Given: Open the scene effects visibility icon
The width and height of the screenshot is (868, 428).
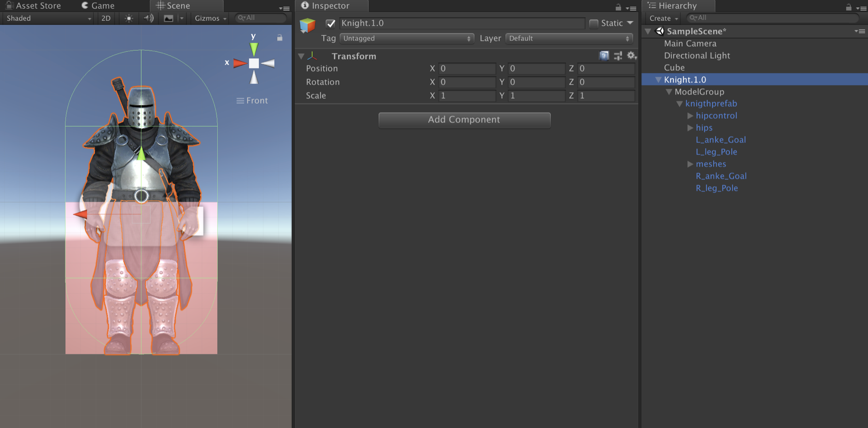Looking at the screenshot, I should click(168, 18).
